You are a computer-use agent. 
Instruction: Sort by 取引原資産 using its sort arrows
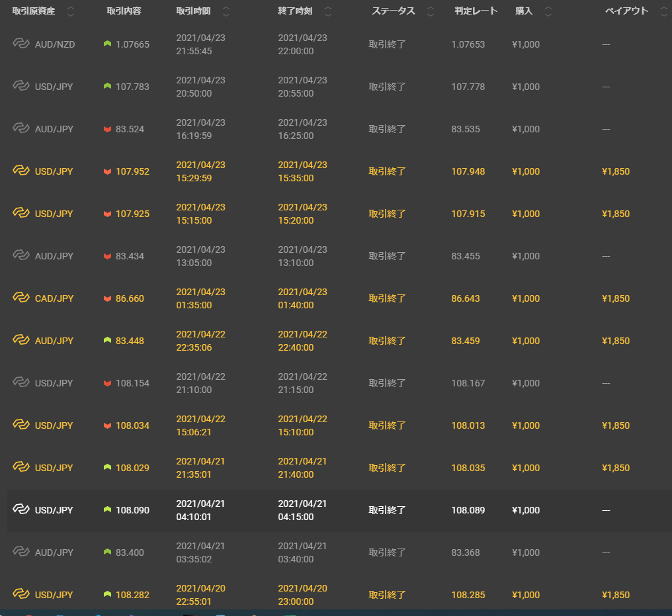point(71,11)
